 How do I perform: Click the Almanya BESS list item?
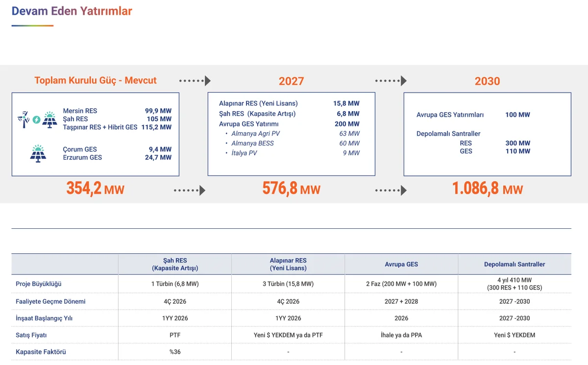tap(252, 143)
